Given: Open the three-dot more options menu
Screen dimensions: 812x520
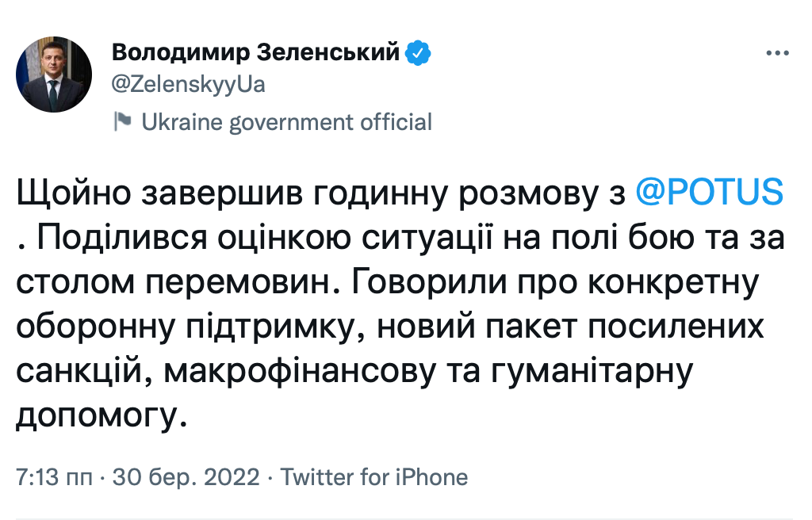Looking at the screenshot, I should point(777,53).
